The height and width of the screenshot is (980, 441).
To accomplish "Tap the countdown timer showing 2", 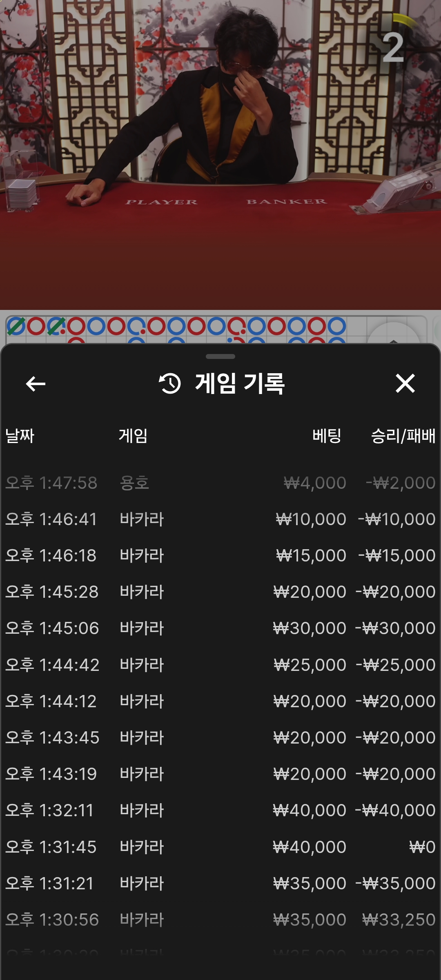I will click(x=393, y=47).
